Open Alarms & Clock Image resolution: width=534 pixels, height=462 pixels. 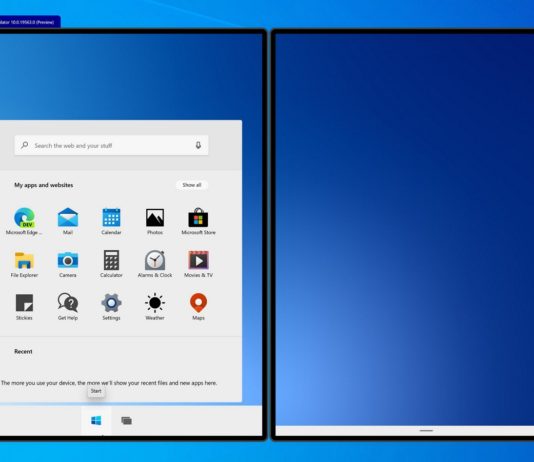(x=155, y=264)
